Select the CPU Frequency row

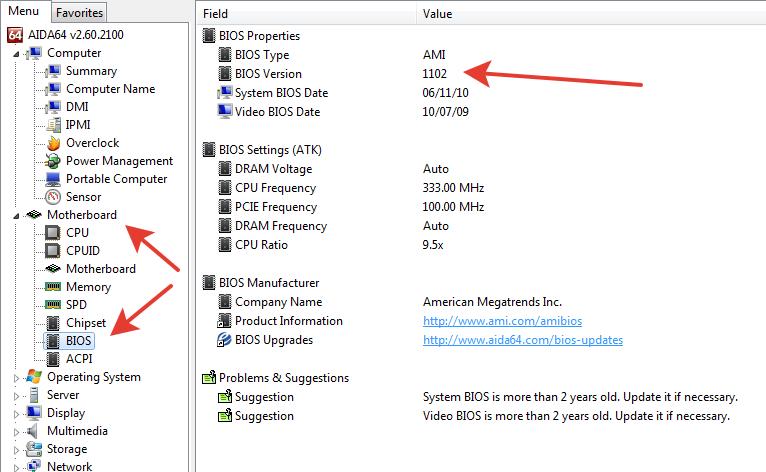pyautogui.click(x=276, y=188)
